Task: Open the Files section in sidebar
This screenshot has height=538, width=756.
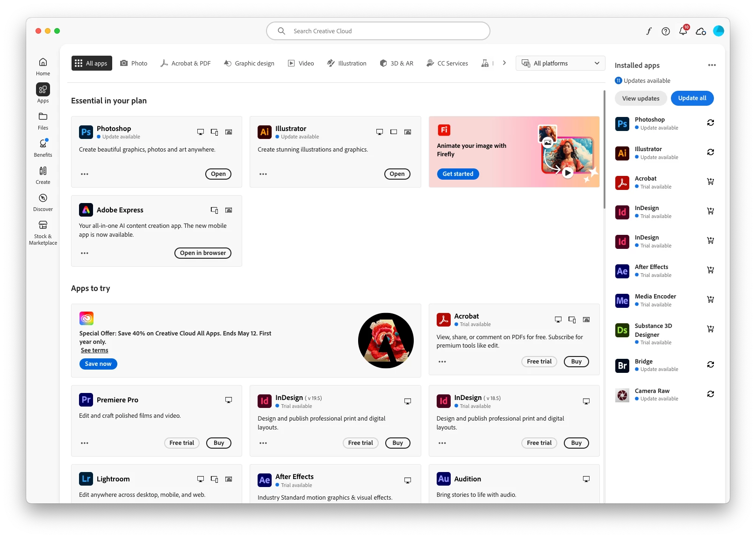Action: coord(43,121)
